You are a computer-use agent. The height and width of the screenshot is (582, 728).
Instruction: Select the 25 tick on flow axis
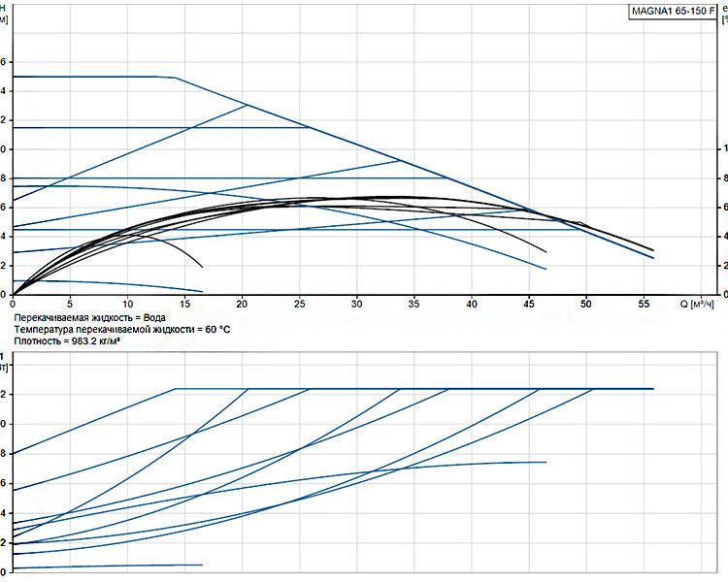point(300,304)
